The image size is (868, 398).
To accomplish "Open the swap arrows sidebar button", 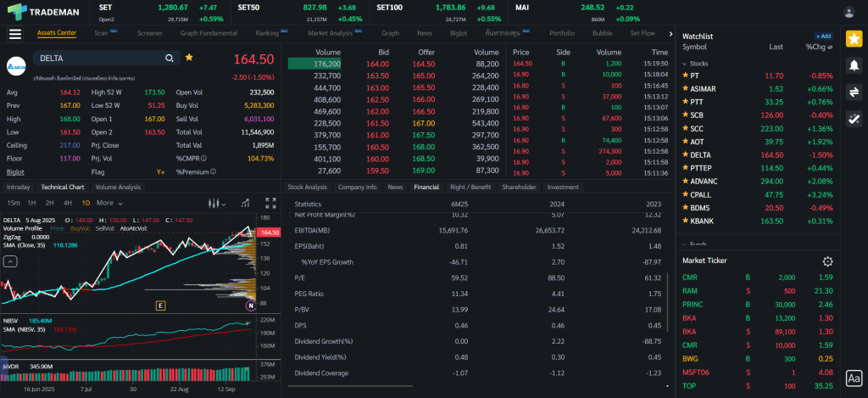I will click(854, 92).
